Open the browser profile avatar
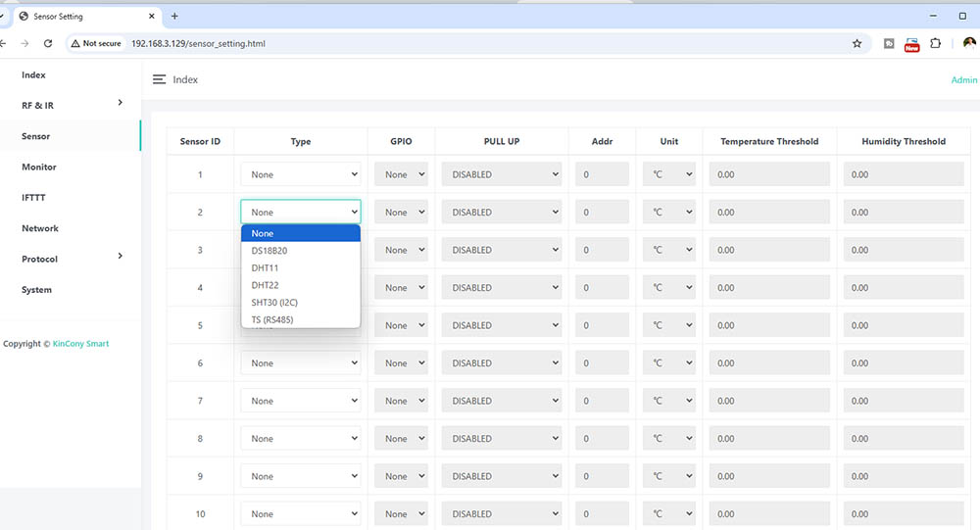Image resolution: width=980 pixels, height=530 pixels. click(x=969, y=43)
